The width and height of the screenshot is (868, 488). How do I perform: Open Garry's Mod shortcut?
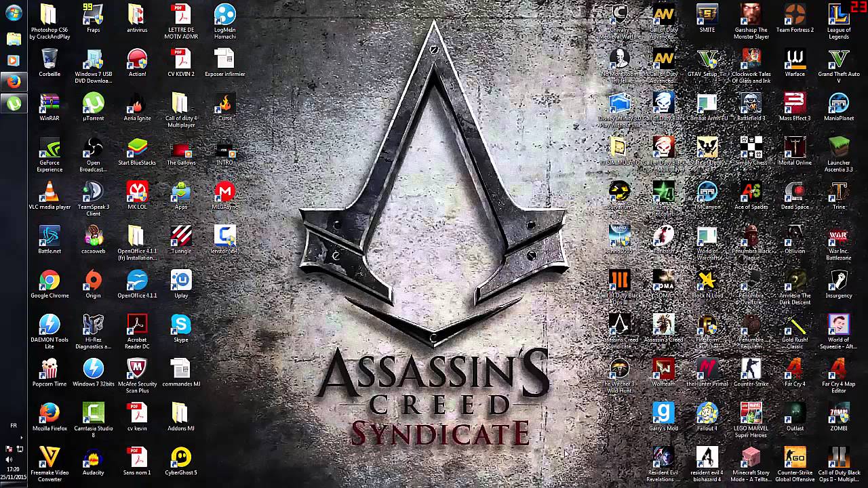coord(663,417)
